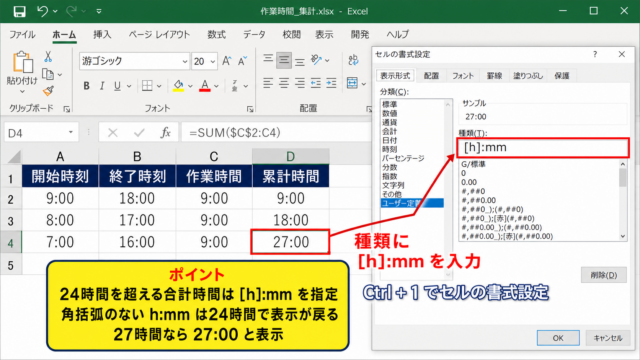Viewport: 640px width, 360px height.
Task: Open the Fill Color dropdown arrow
Action: click(190, 86)
